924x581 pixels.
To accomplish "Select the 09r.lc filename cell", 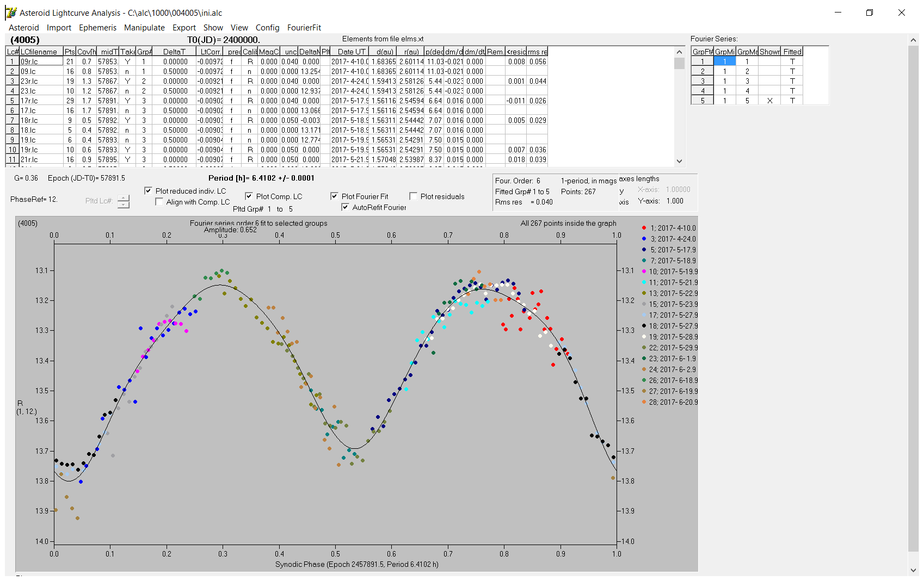I will coord(41,61).
